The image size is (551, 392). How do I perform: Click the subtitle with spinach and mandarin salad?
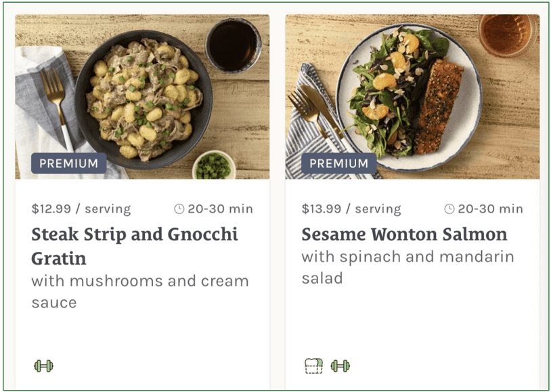coord(408,266)
